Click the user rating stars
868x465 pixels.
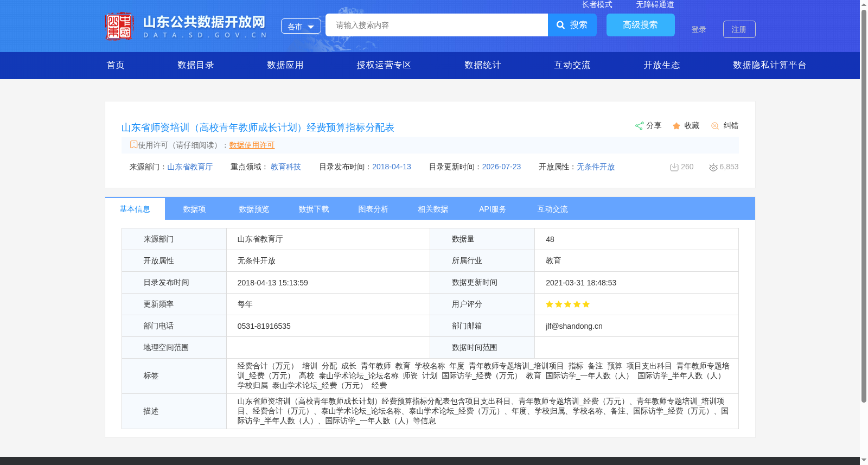click(x=567, y=304)
